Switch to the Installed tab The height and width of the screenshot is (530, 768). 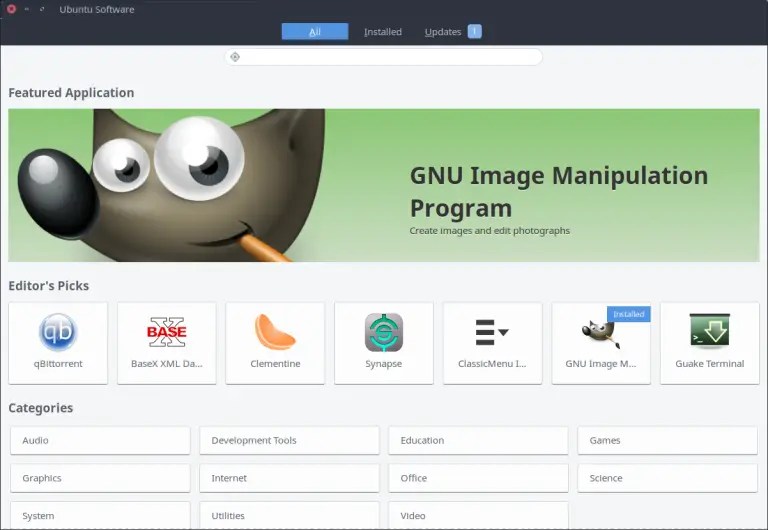tap(383, 31)
